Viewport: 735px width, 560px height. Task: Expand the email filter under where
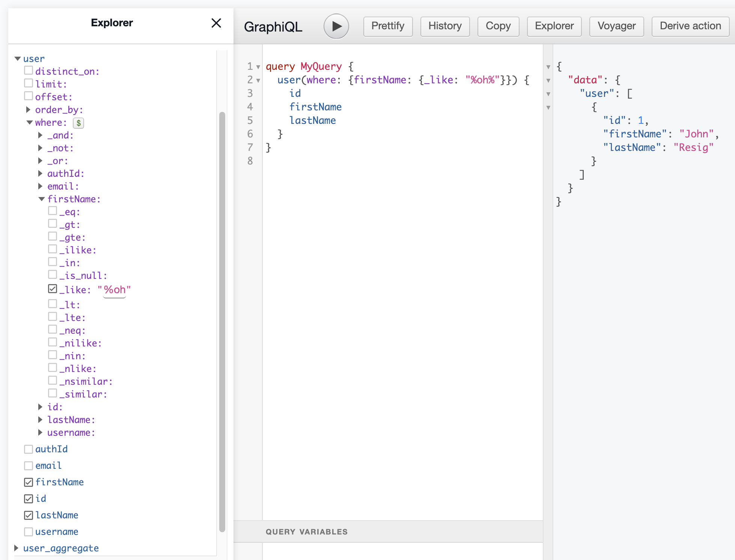(40, 186)
